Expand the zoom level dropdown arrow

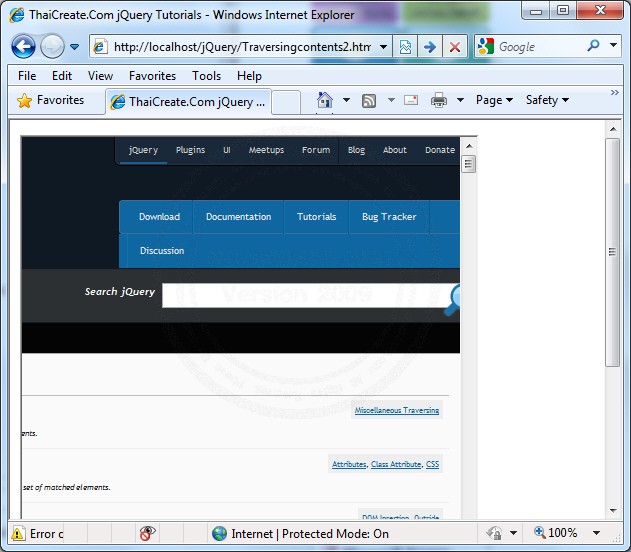[x=596, y=533]
